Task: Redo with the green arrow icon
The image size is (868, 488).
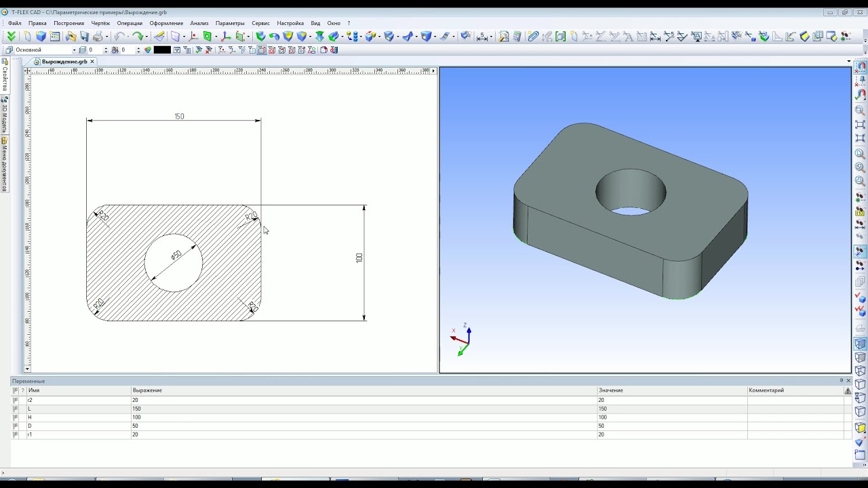Action: coord(138,36)
